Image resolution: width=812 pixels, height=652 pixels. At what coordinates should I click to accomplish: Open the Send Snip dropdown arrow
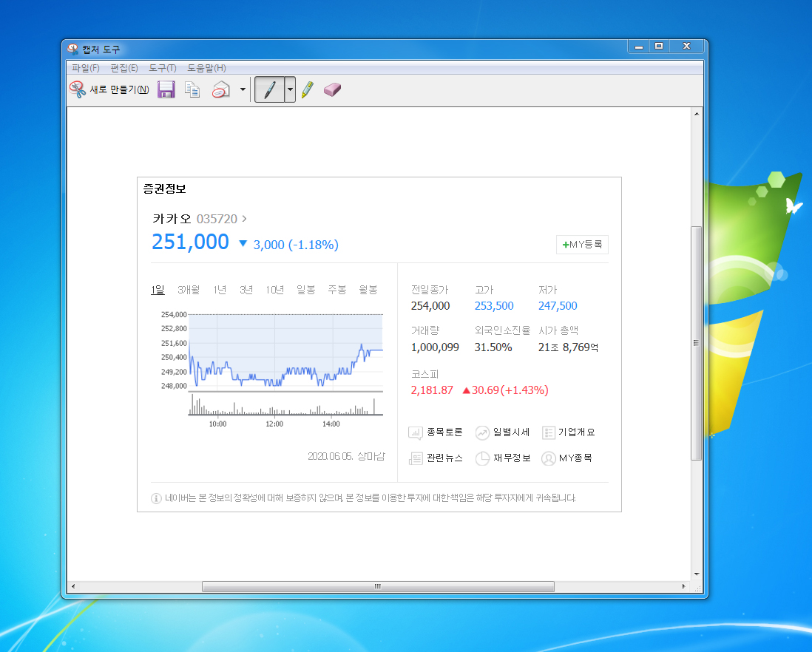pyautogui.click(x=243, y=89)
